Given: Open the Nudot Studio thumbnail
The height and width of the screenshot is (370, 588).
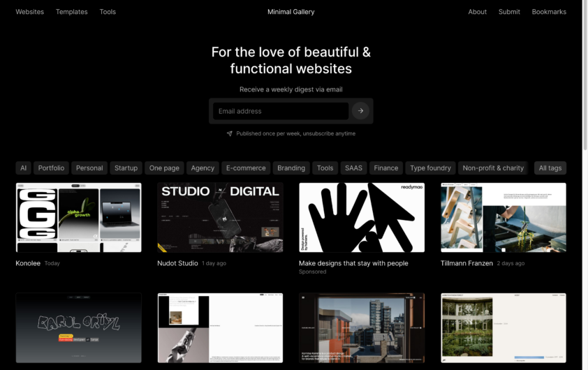Looking at the screenshot, I should [x=220, y=217].
